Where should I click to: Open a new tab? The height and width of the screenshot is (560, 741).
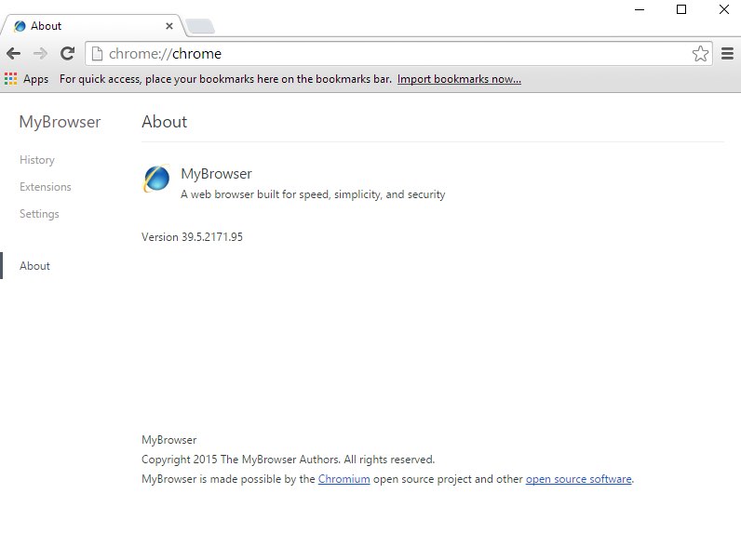(199, 26)
